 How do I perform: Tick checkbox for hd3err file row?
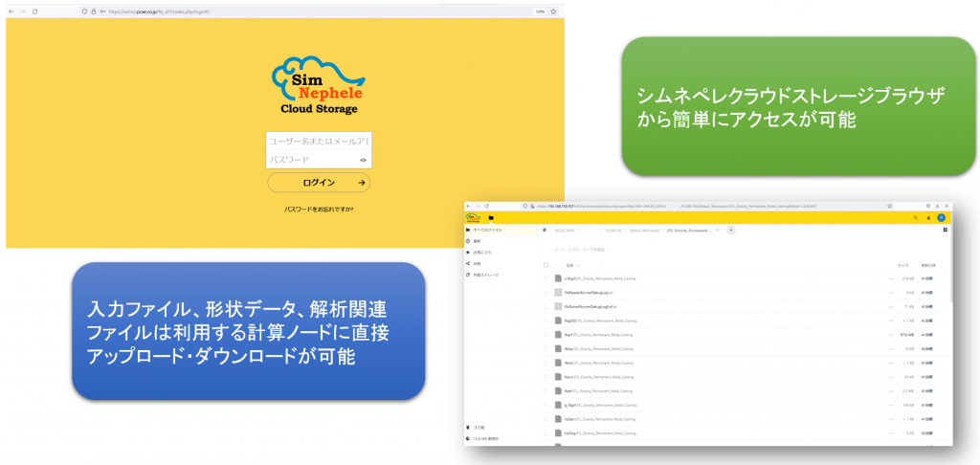546,419
